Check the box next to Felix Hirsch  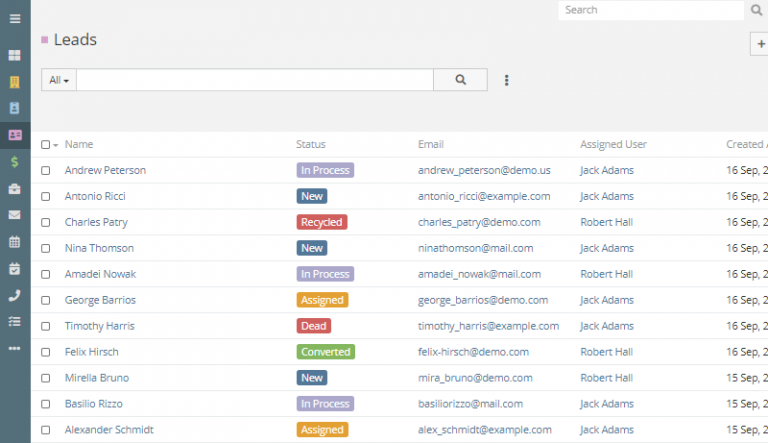coord(46,353)
